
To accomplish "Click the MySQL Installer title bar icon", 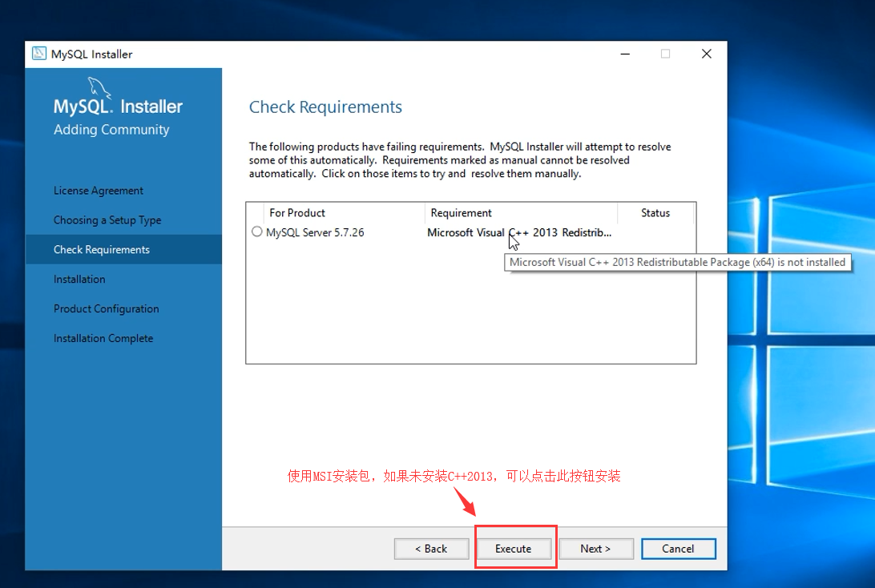I will (39, 54).
